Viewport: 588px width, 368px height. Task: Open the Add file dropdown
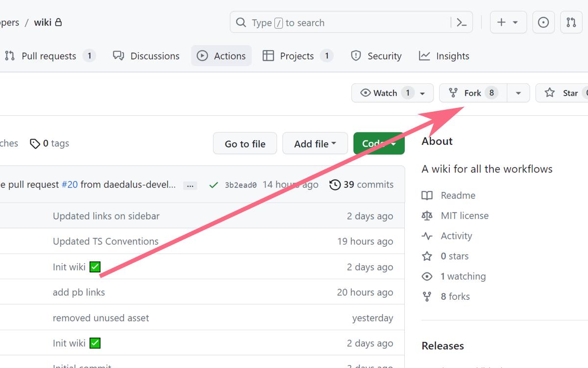pyautogui.click(x=315, y=144)
